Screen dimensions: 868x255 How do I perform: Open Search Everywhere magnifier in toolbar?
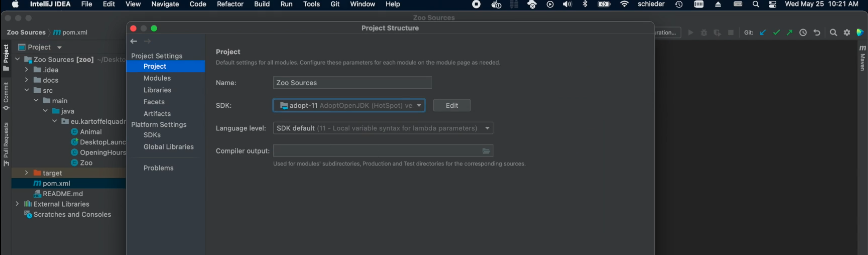(833, 33)
